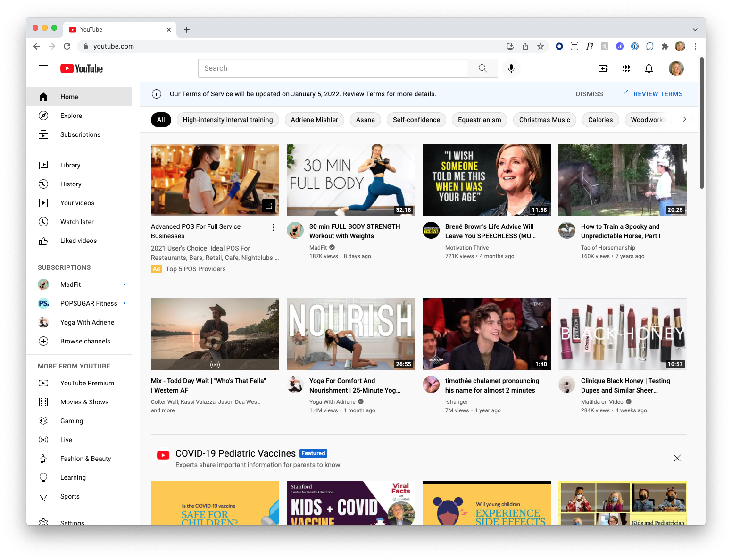Screen dimensions: 732x560
Task: Open more options for POS ad
Action: [x=274, y=227]
